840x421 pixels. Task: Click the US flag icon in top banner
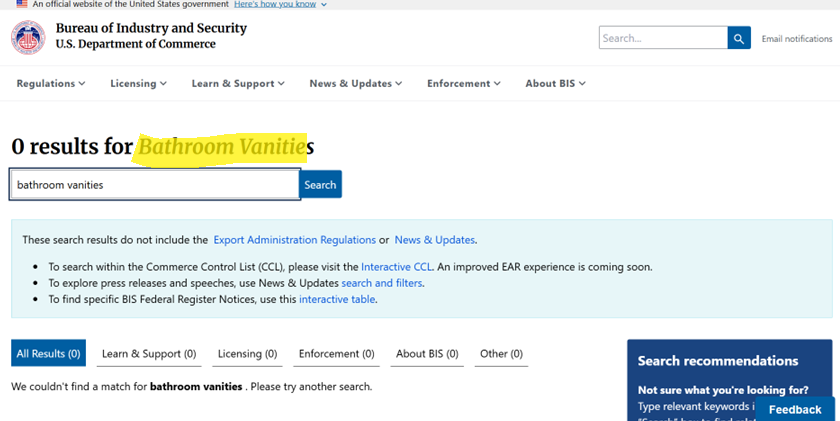[22, 4]
